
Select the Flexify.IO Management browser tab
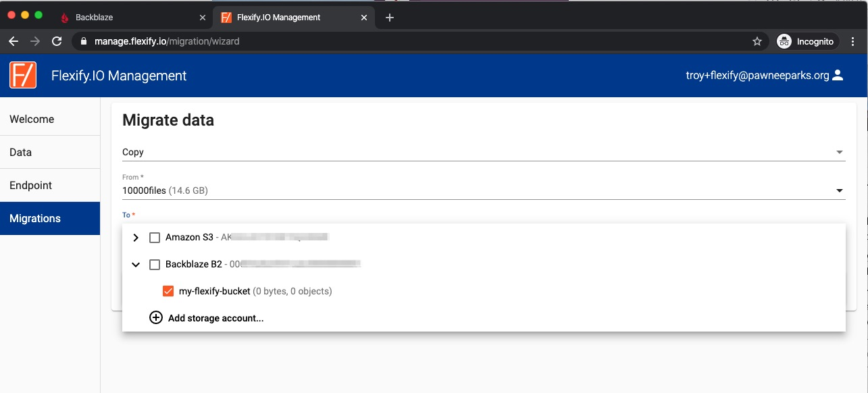(x=294, y=18)
